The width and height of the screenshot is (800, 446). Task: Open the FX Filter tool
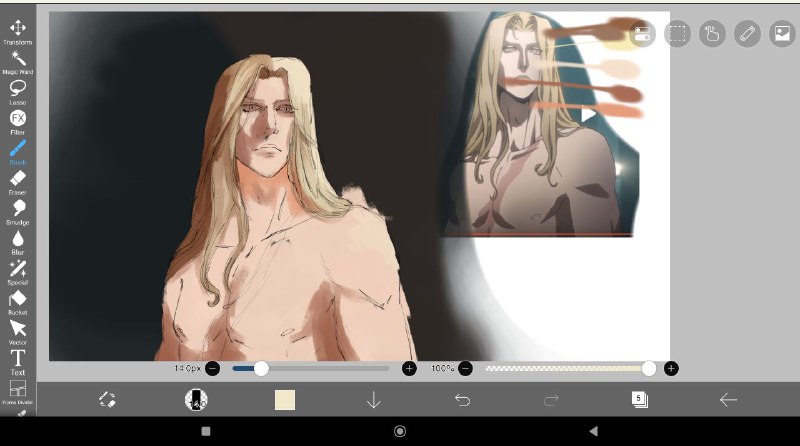pyautogui.click(x=18, y=122)
